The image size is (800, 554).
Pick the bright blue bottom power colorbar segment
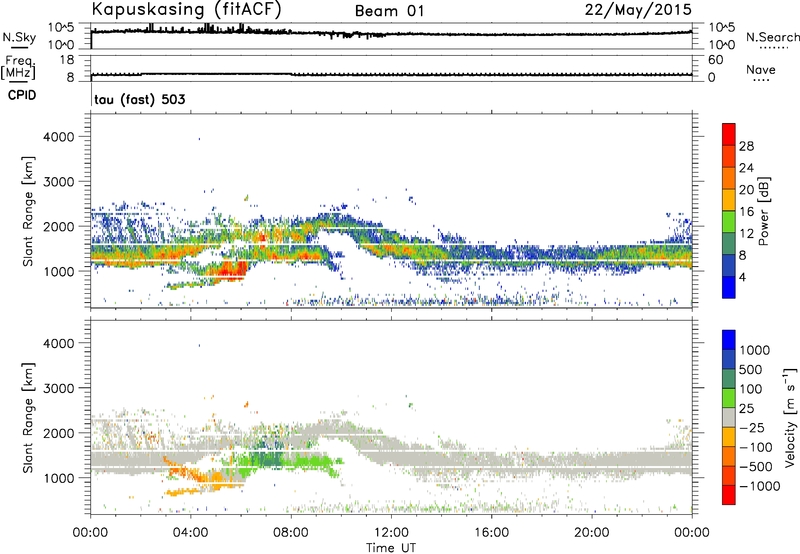729,288
